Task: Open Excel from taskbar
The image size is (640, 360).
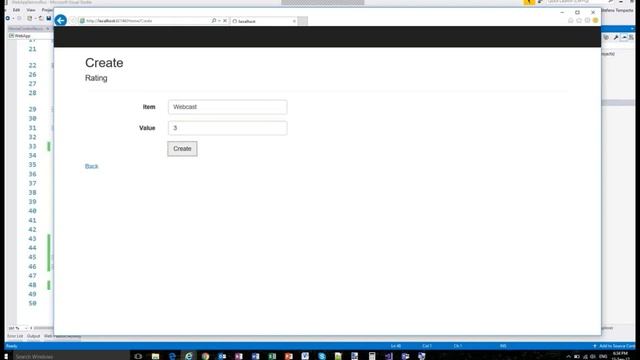Action: (272, 356)
